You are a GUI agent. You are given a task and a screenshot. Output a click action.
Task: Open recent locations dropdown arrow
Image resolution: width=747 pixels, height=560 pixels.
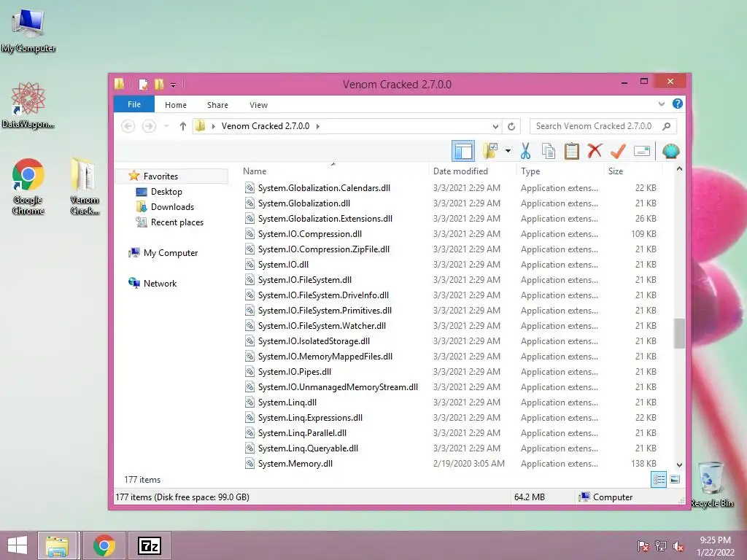166,126
